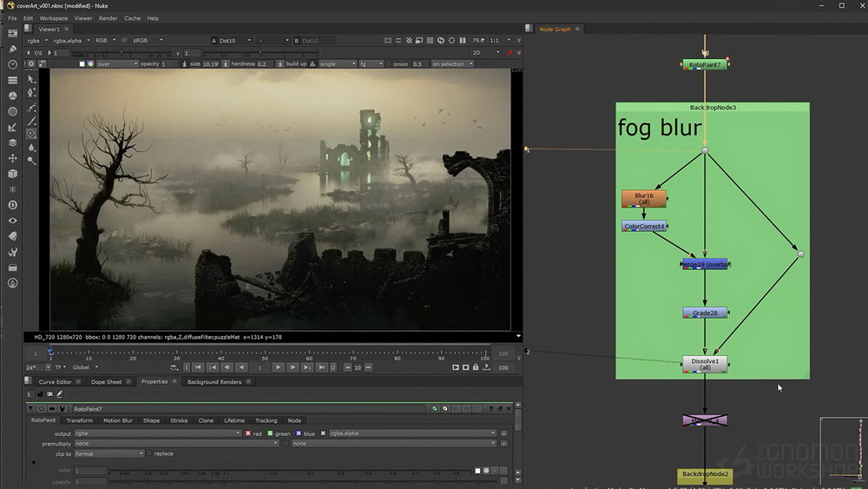The image size is (868, 489).
Task: Open the 3D nodes cube icon
Action: click(12, 174)
